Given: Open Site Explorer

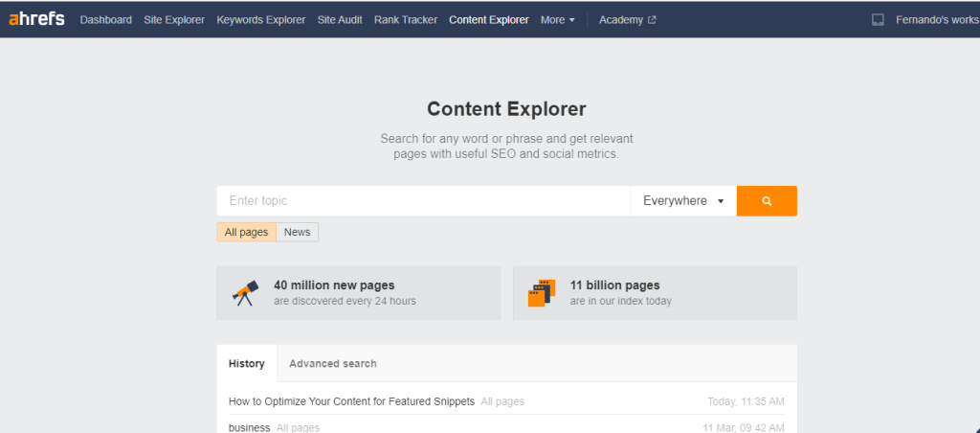Looking at the screenshot, I should [x=174, y=20].
